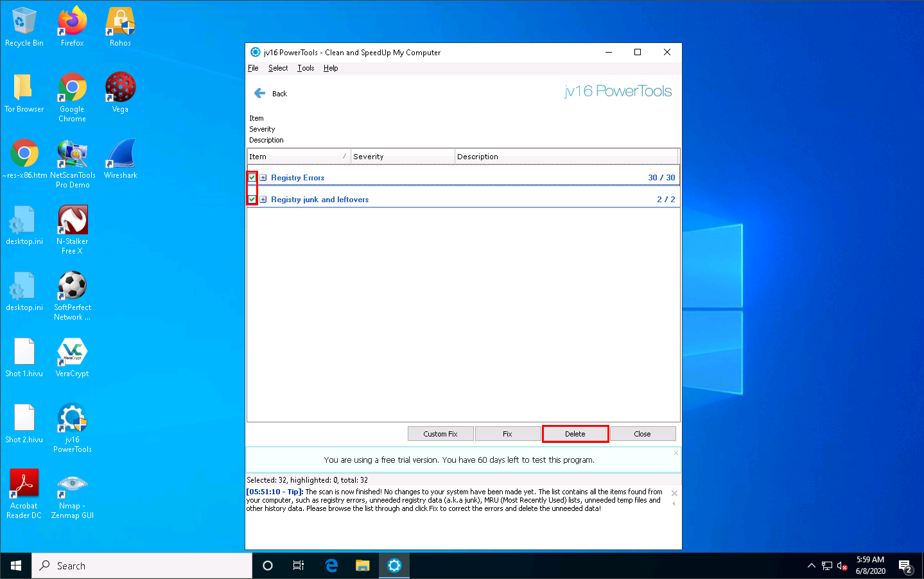Screen dimensions: 924x579
Task: Select the Registry Errors row label
Action: [x=297, y=178]
